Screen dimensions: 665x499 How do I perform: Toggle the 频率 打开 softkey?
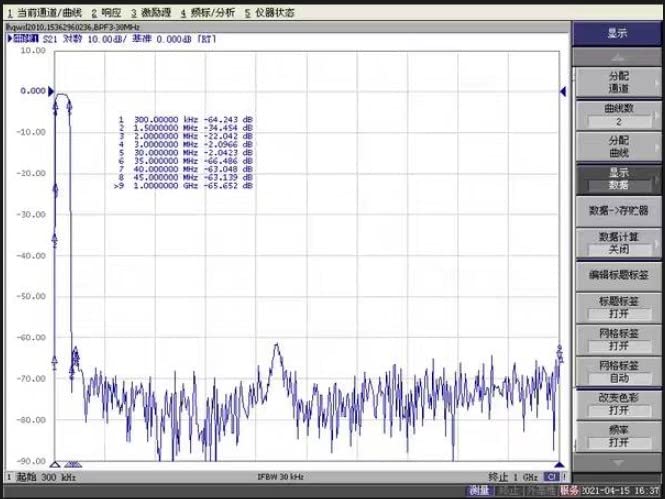pyautogui.click(x=618, y=437)
